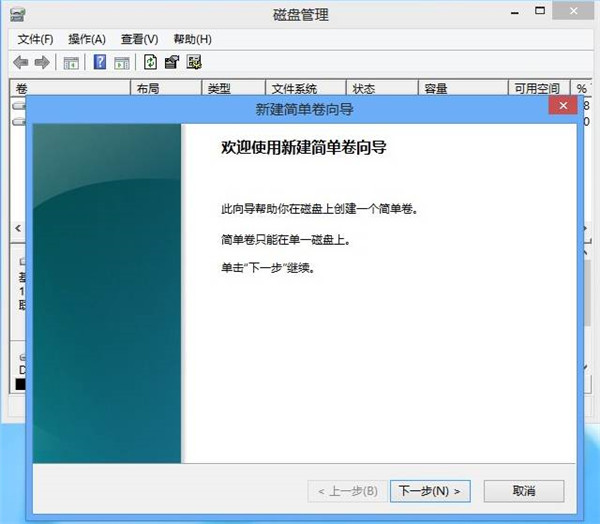The width and height of the screenshot is (600, 524).
Task: Click the text 简单卷只能在单一磁盘上。
Action: tap(285, 240)
